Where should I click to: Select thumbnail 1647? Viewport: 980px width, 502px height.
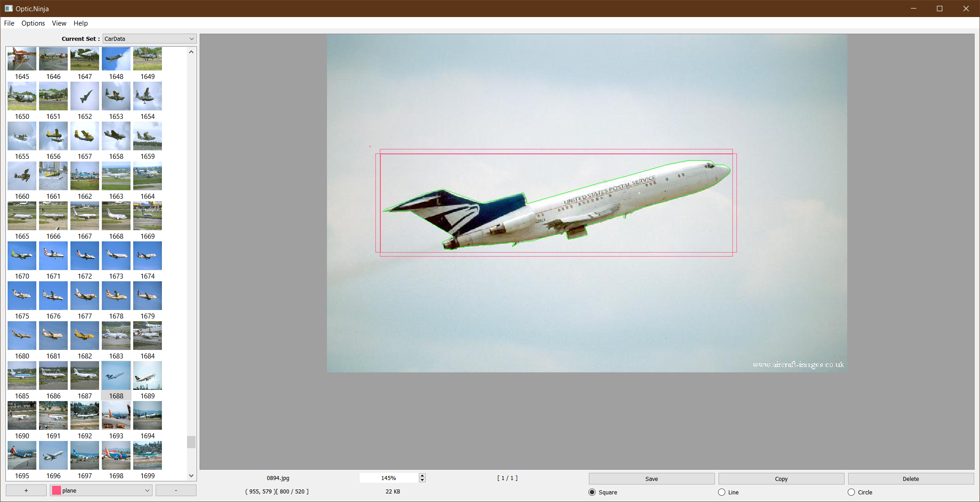click(x=85, y=59)
